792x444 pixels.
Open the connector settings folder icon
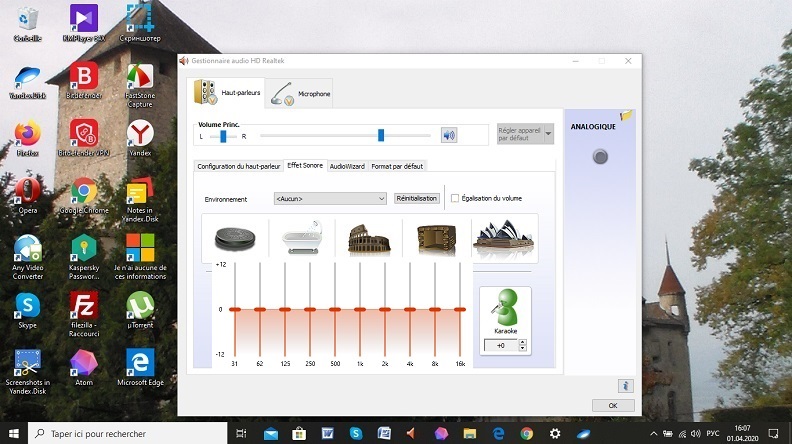pyautogui.click(x=626, y=116)
